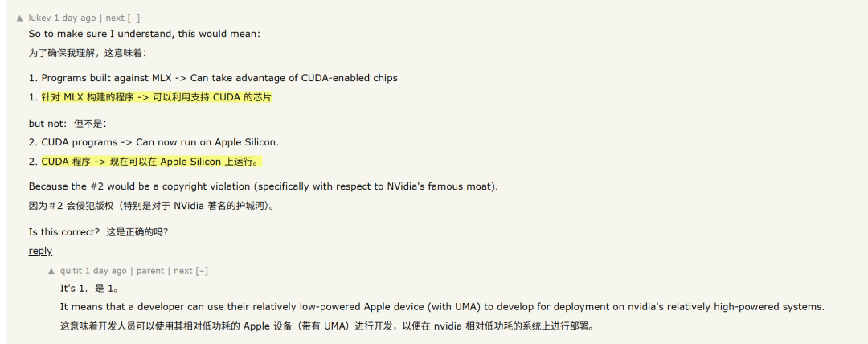868x344 pixels.
Task: Click the highlighted 'CUDA 程序' translation line
Action: pos(150,162)
